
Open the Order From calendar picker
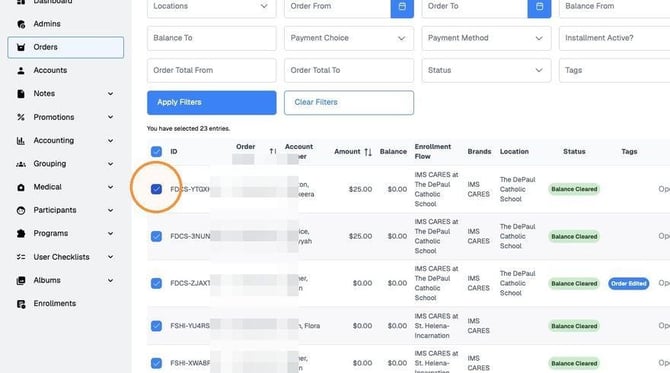tap(402, 7)
